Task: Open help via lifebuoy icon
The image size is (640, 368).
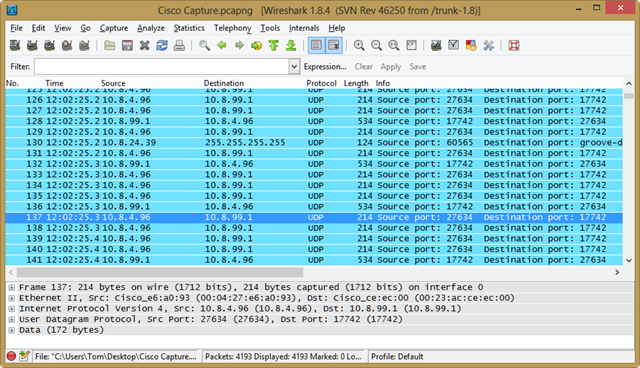Action: click(514, 45)
